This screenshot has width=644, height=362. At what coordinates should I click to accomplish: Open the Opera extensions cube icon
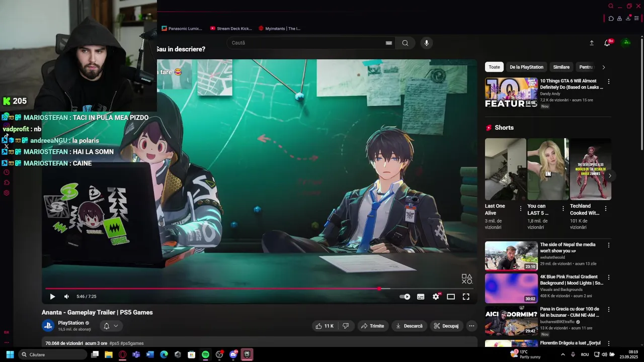pyautogui.click(x=611, y=19)
